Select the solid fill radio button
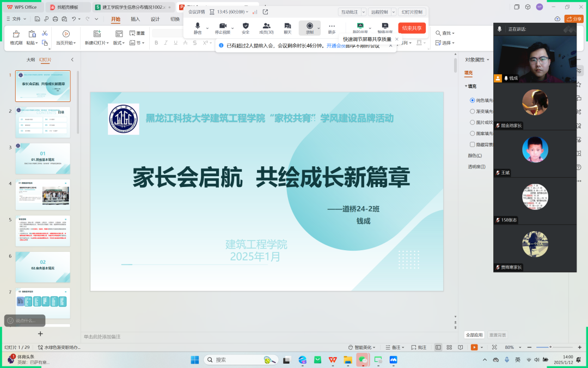Image resolution: width=588 pixels, height=368 pixels. (472, 100)
